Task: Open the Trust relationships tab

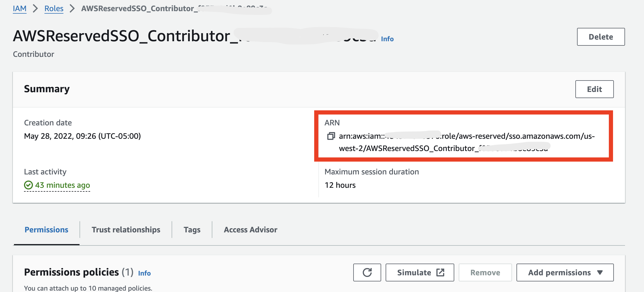Action: point(126,230)
